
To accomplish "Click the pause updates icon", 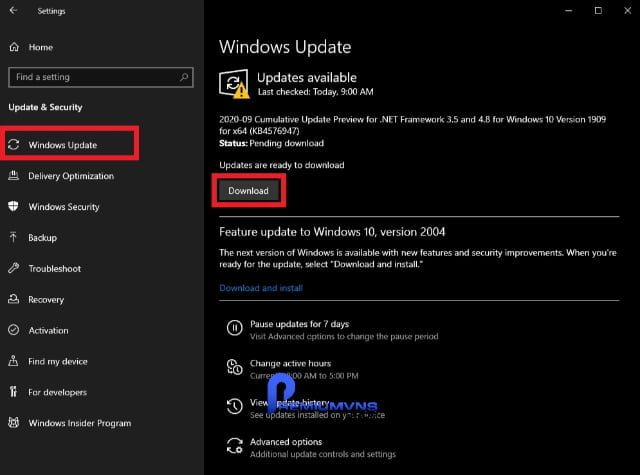I will pyautogui.click(x=235, y=328).
